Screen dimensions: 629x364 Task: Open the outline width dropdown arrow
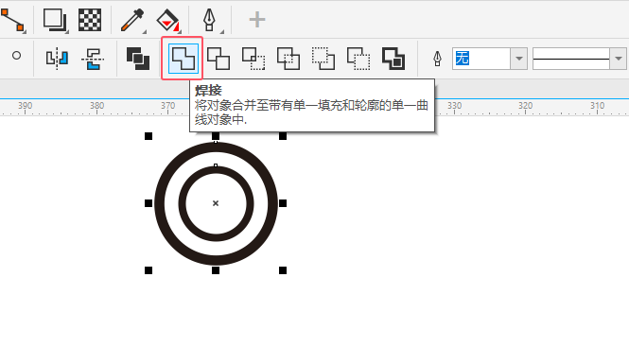click(519, 59)
